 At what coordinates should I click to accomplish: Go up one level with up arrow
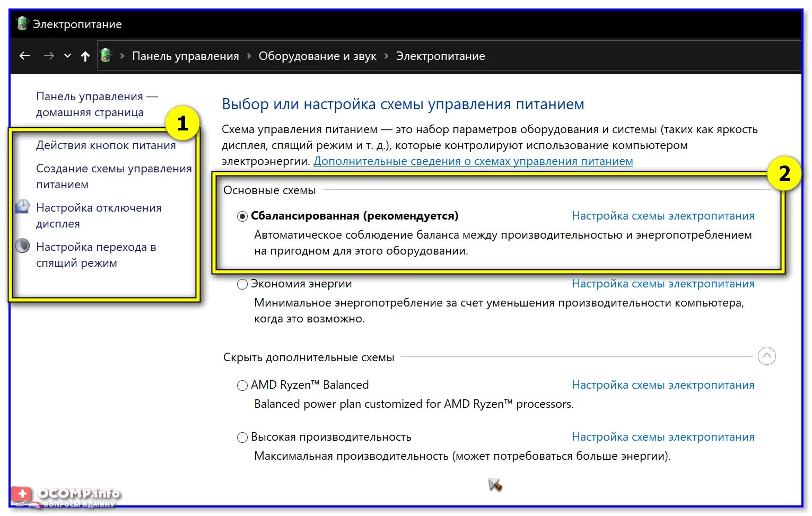click(85, 56)
